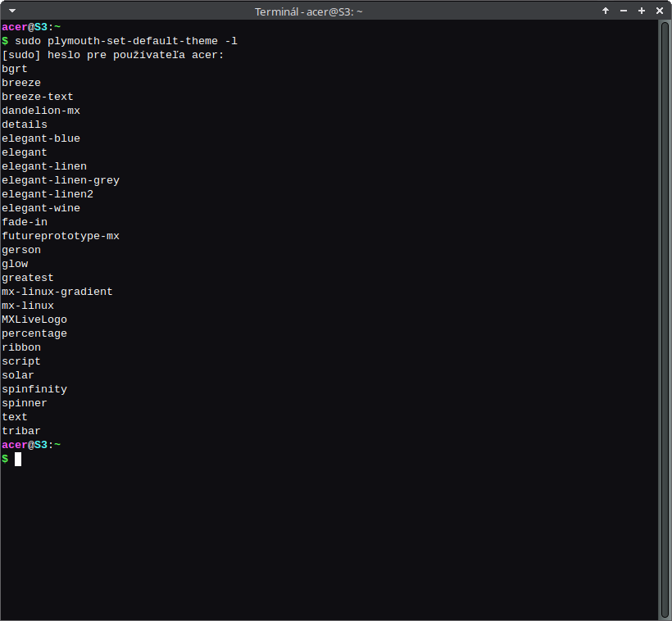Screen dimensions: 672x621
Task: Click the 'gerson' theme line
Action: pyautogui.click(x=21, y=250)
